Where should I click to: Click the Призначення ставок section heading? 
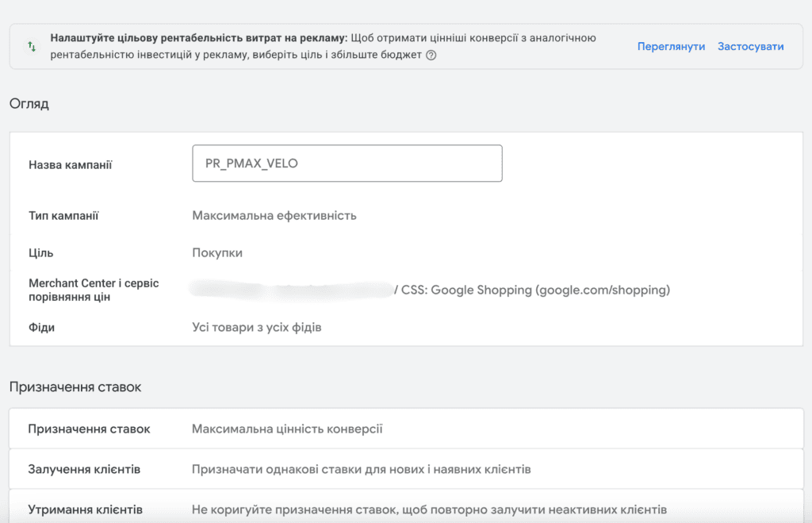pyautogui.click(x=75, y=387)
